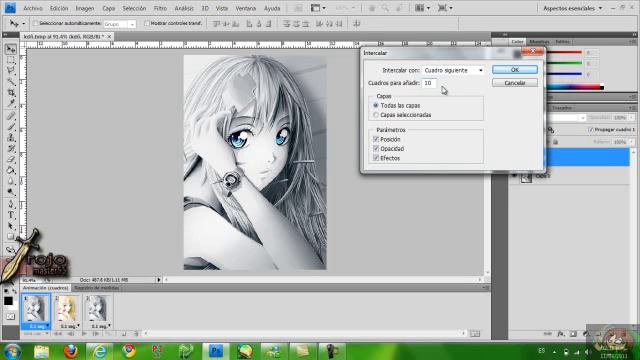Viewport: 640px width, 360px height.
Task: Select the Pen tool
Action: (11, 204)
